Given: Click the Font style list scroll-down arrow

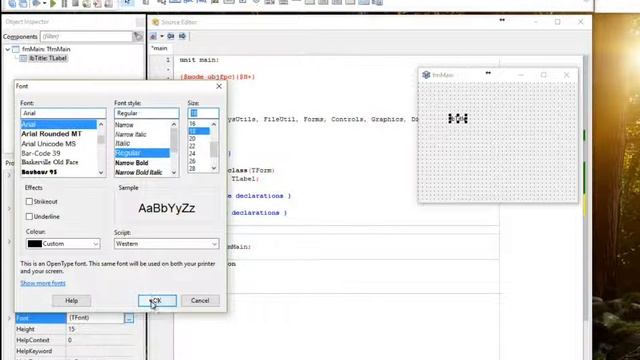Looking at the screenshot, I should tap(174, 173).
